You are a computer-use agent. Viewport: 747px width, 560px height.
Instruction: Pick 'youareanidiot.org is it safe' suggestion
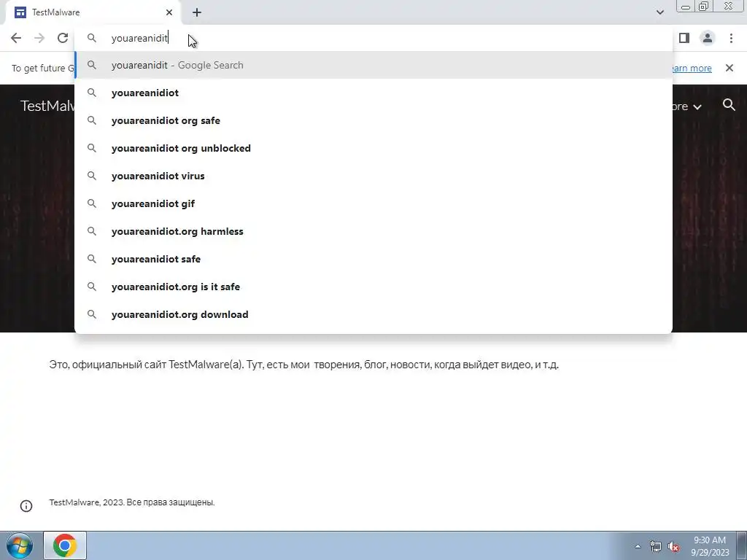373,287
